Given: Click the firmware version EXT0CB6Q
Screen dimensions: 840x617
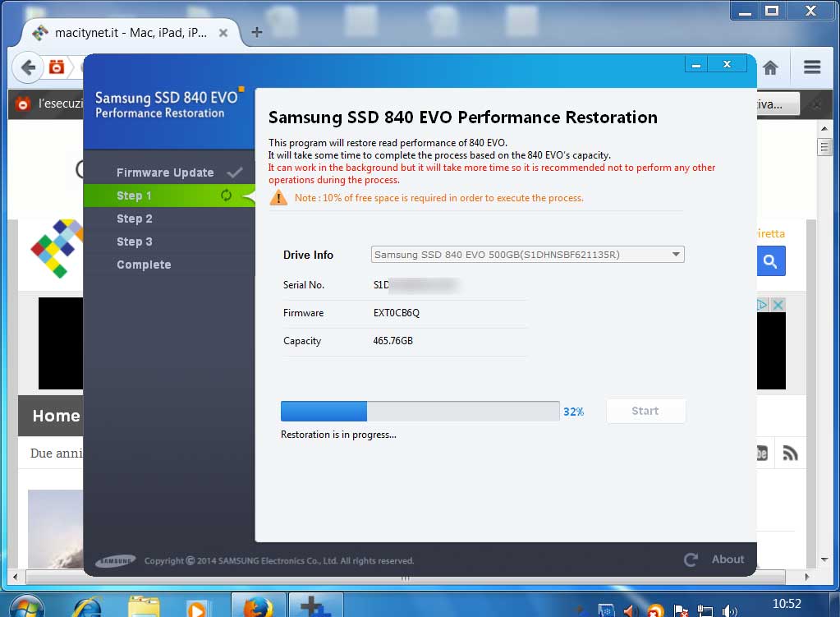Looking at the screenshot, I should coord(397,312).
